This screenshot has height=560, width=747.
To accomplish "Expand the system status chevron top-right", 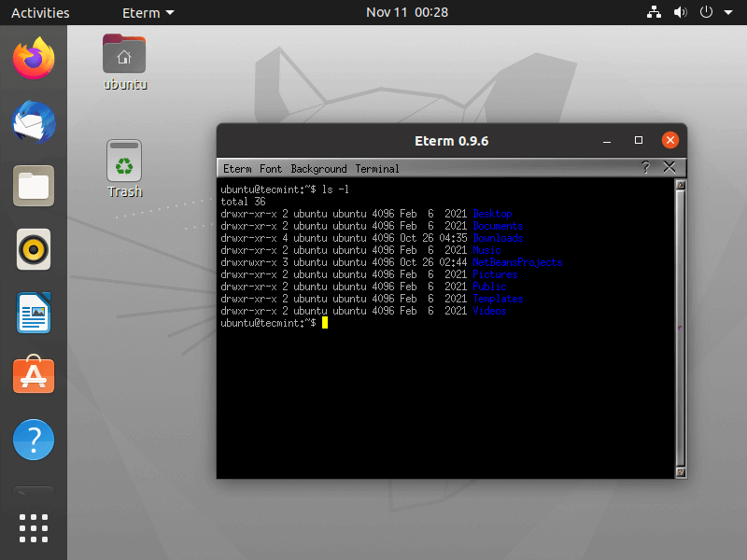I will coord(727,13).
